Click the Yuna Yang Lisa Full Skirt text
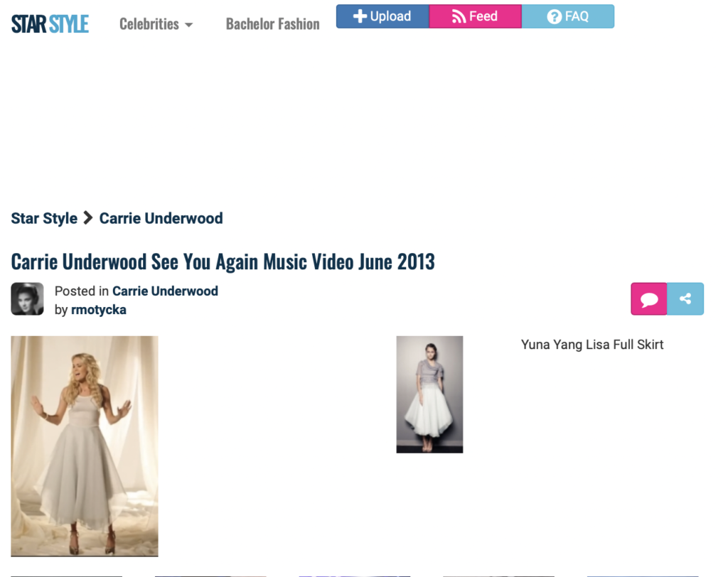The height and width of the screenshot is (577, 728). pyautogui.click(x=592, y=345)
